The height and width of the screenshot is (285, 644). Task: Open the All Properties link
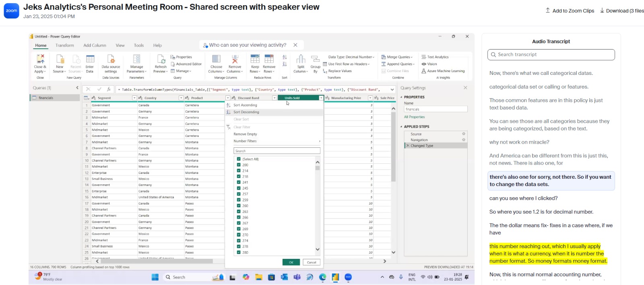coord(415,117)
